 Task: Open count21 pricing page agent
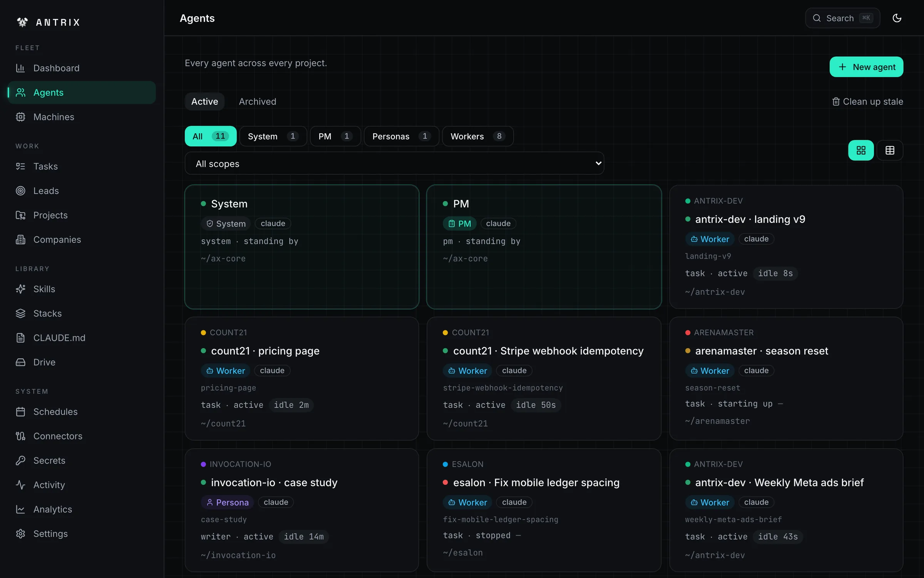(x=302, y=378)
